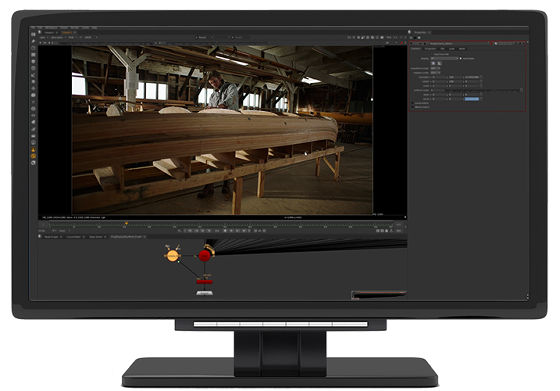Click the orange round icon in left toolbar
This screenshot has width=560, height=391.
[x=33, y=156]
